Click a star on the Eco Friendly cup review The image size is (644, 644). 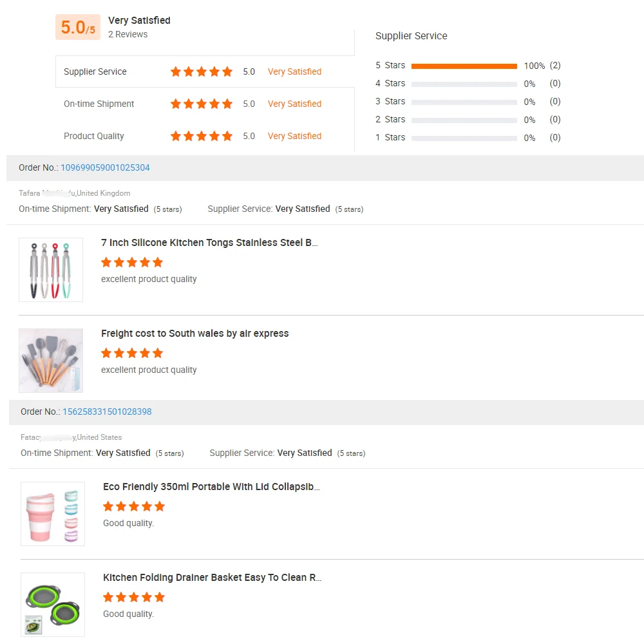click(x=133, y=506)
